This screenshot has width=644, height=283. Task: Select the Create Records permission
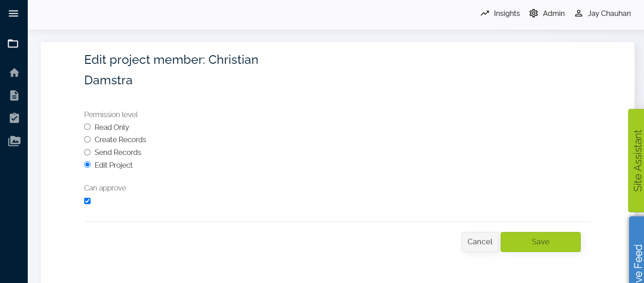coord(87,139)
